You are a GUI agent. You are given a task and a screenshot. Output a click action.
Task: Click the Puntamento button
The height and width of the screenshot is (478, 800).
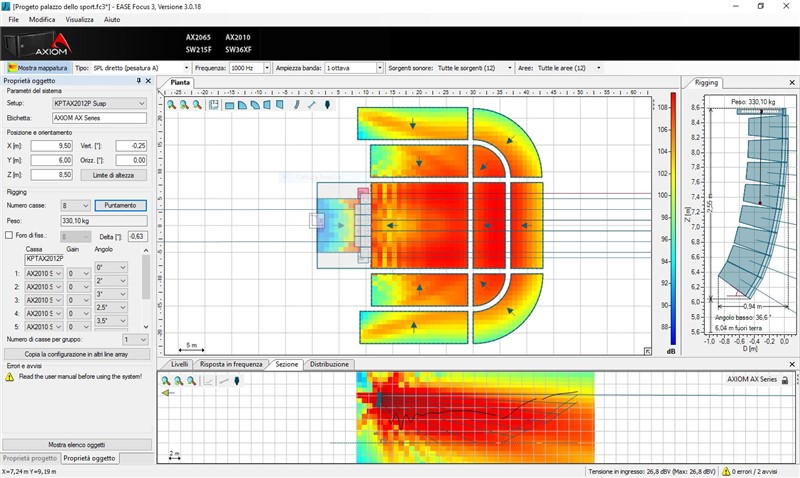(x=120, y=205)
